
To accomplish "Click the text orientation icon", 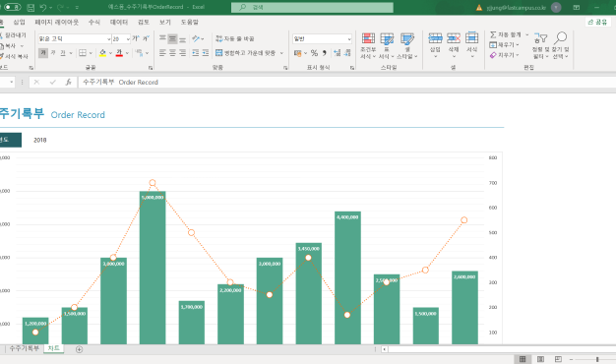I will tap(196, 38).
